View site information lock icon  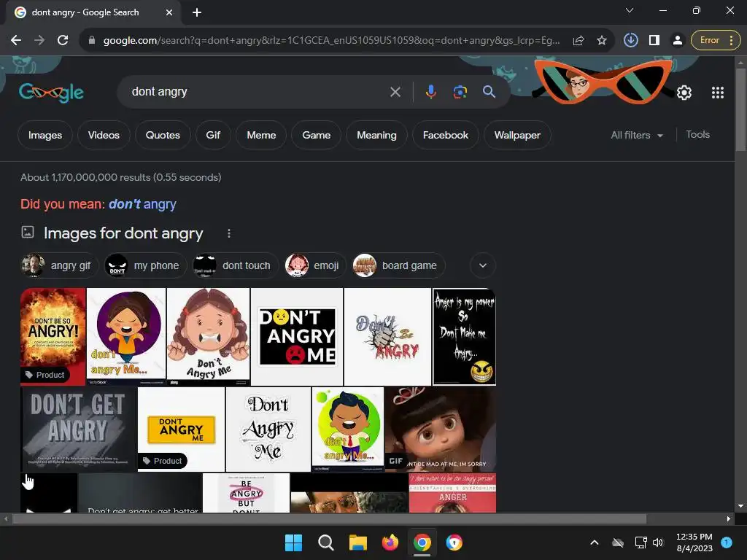tap(92, 41)
